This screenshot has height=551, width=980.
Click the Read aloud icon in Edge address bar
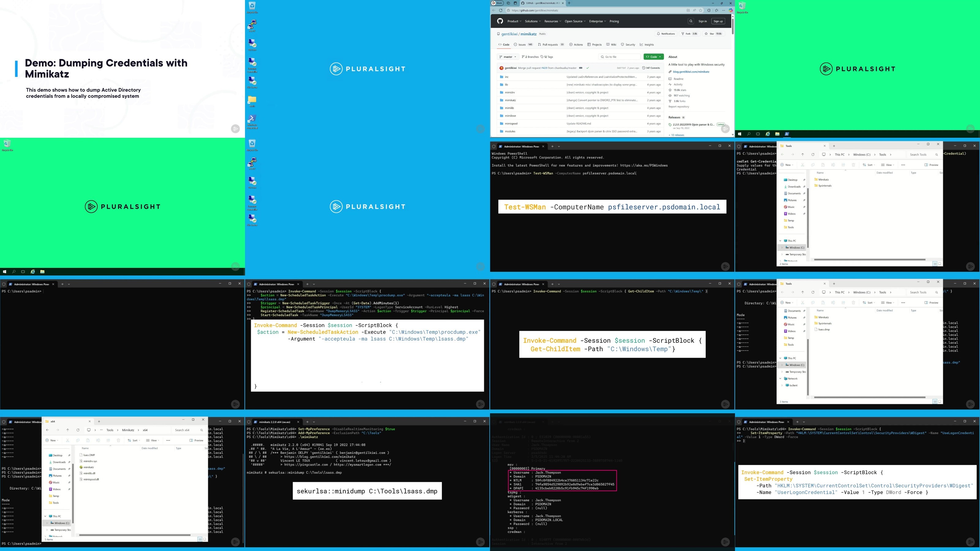pyautogui.click(x=694, y=10)
